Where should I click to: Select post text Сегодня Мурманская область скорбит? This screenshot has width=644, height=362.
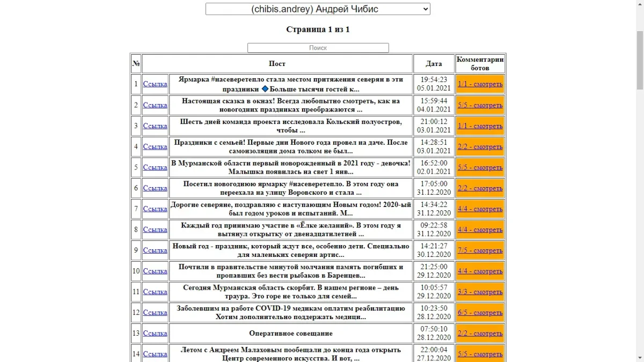click(x=290, y=292)
